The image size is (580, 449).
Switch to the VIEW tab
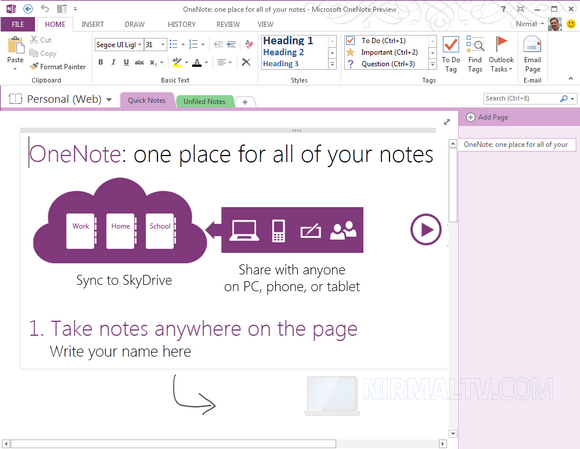265,24
